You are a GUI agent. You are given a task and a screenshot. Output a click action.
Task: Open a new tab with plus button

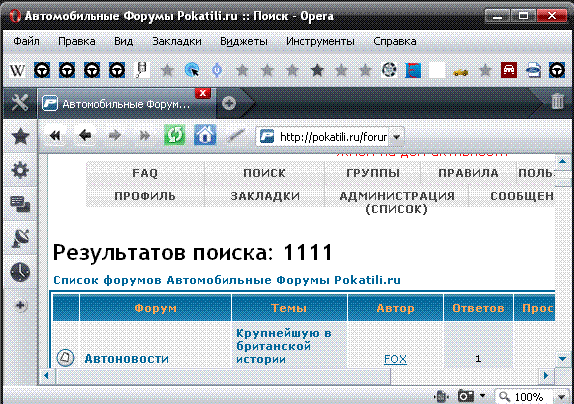click(x=229, y=104)
